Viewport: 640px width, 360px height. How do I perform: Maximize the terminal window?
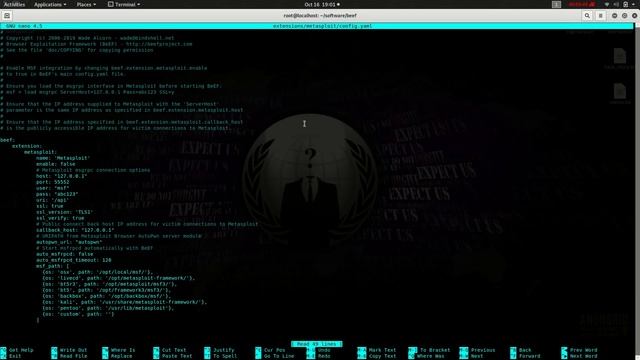pyautogui.click(x=624, y=16)
